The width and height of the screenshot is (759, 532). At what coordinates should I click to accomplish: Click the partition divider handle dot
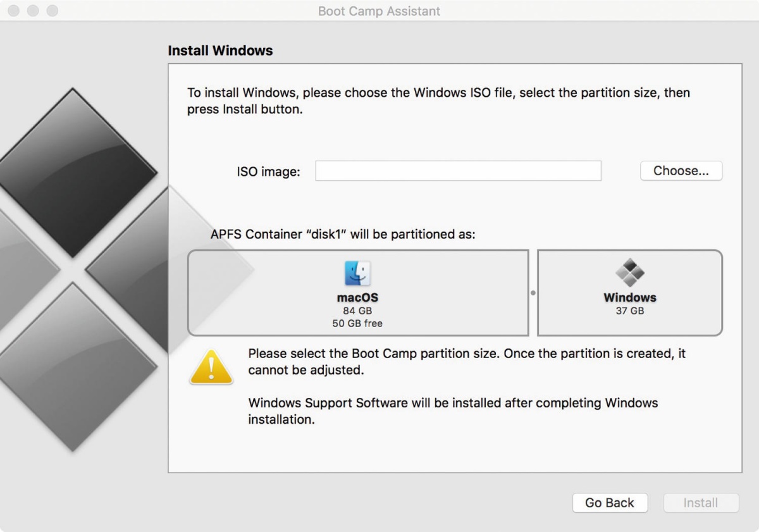pos(533,293)
